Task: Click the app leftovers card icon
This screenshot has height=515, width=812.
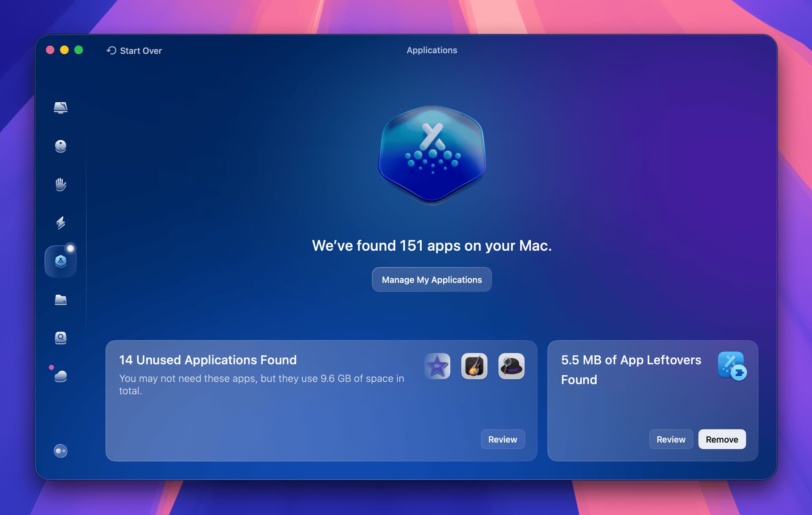Action: click(x=732, y=366)
